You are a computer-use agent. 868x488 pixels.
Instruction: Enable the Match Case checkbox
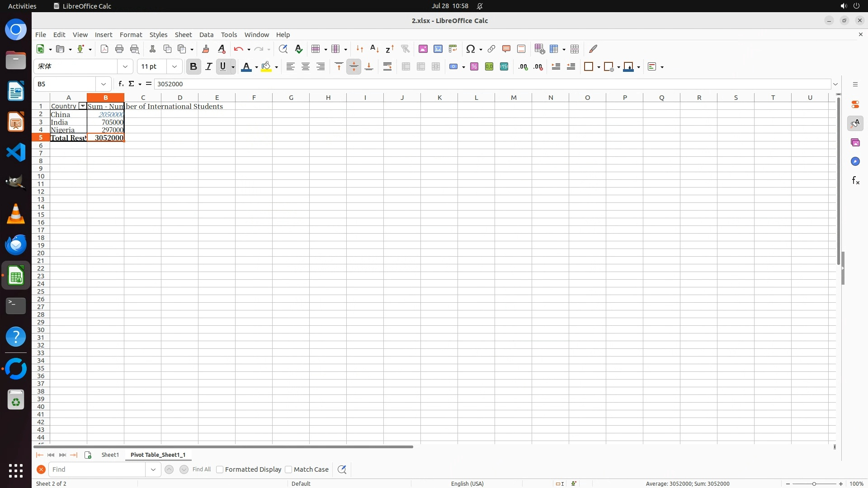(x=288, y=469)
